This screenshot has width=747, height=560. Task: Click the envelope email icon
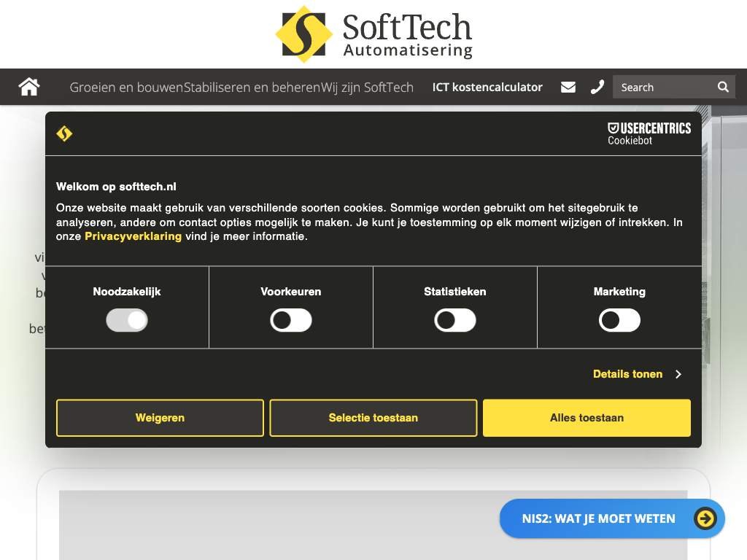[x=568, y=87]
